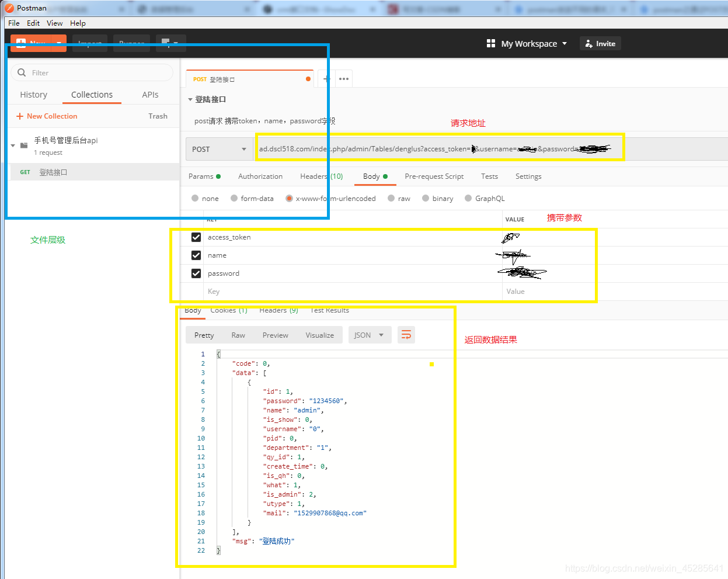728x579 pixels.
Task: Uncheck the password parameter checkbox
Action: click(196, 273)
